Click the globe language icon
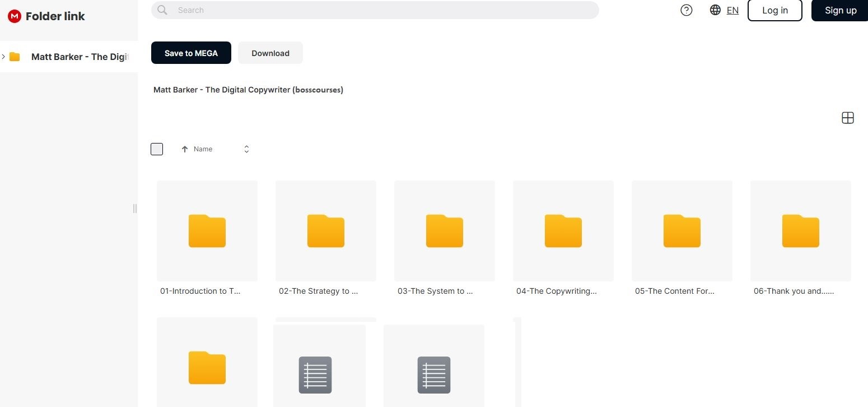Screen dimensions: 868x407 pyautogui.click(x=715, y=10)
